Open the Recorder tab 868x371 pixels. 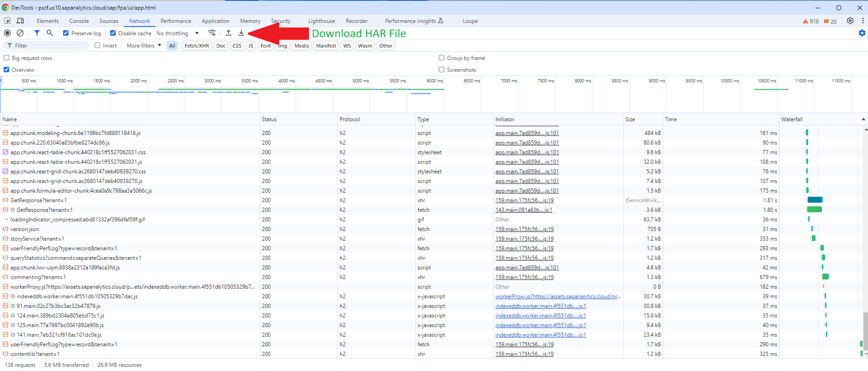click(357, 21)
